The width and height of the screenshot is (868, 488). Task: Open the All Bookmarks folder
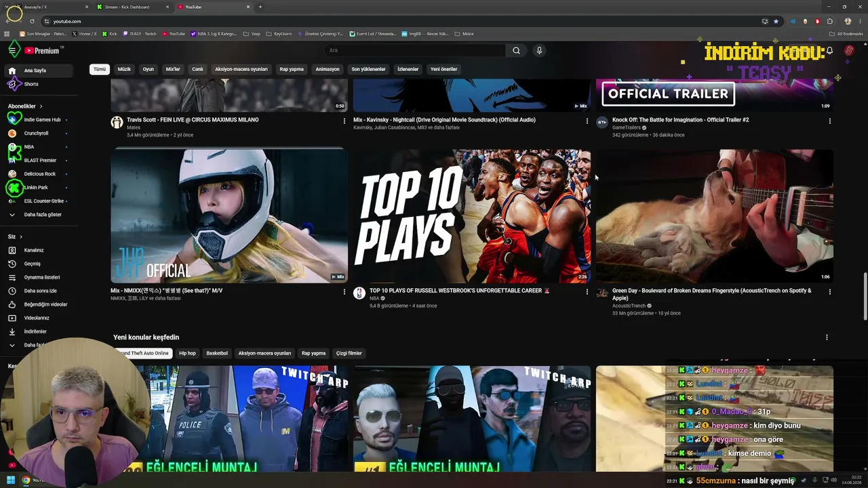[x=846, y=33]
